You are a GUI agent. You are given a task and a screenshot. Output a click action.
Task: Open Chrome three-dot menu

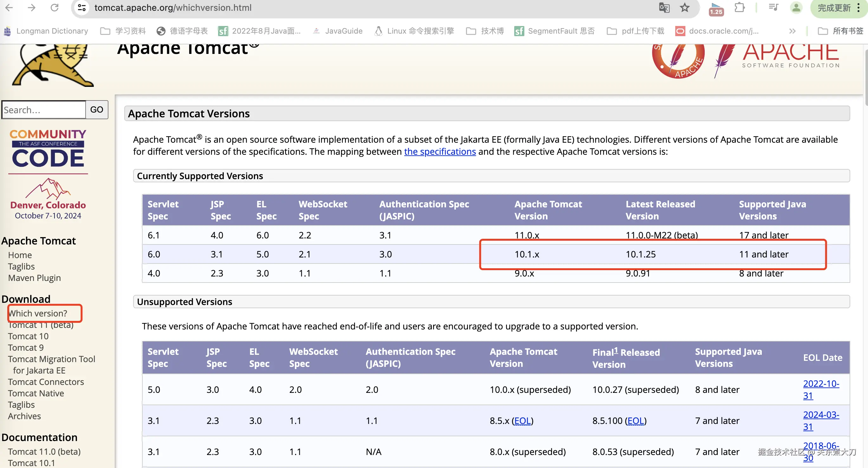click(858, 7)
